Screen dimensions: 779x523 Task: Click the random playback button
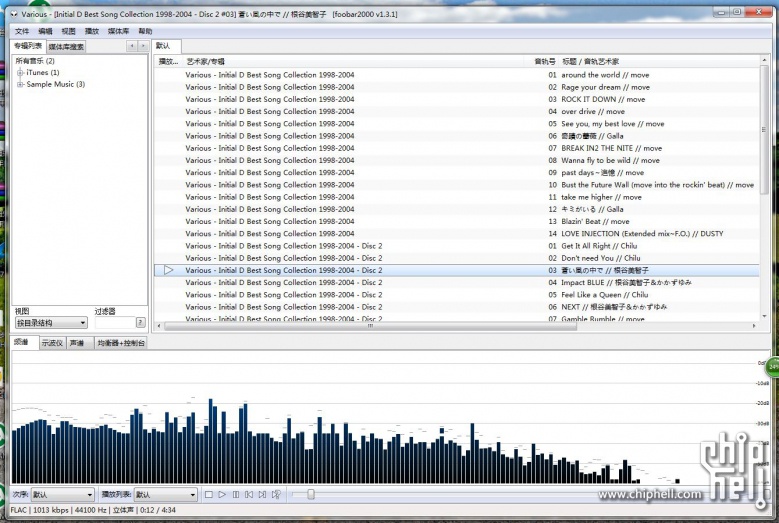pos(276,495)
